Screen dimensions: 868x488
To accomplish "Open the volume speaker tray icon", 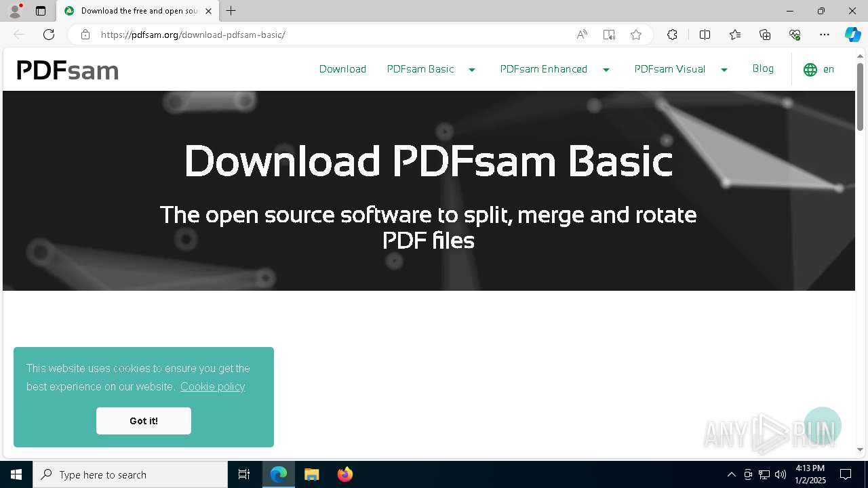I will (x=781, y=474).
